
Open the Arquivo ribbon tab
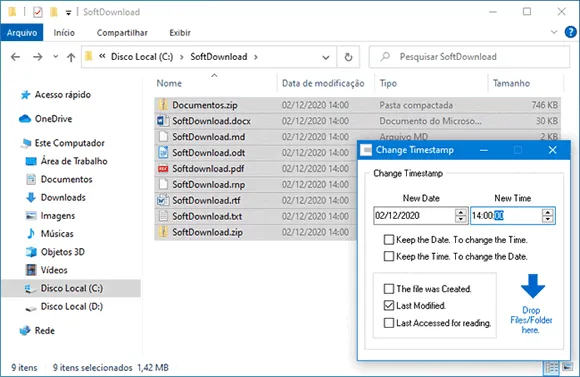coord(22,33)
